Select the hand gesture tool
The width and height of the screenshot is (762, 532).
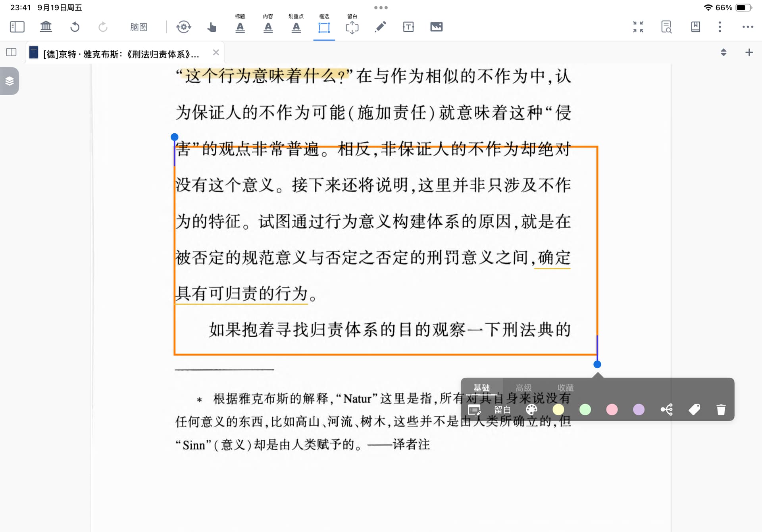pos(212,27)
